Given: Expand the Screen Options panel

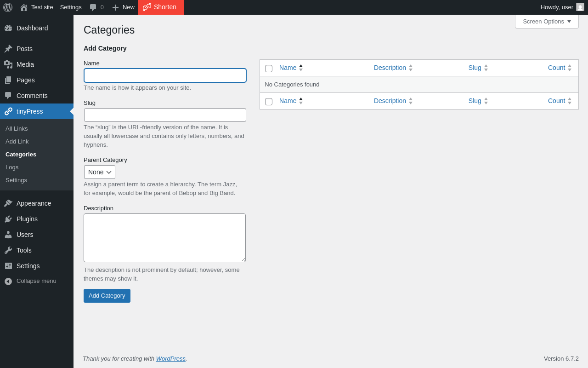Looking at the screenshot, I should (x=547, y=21).
